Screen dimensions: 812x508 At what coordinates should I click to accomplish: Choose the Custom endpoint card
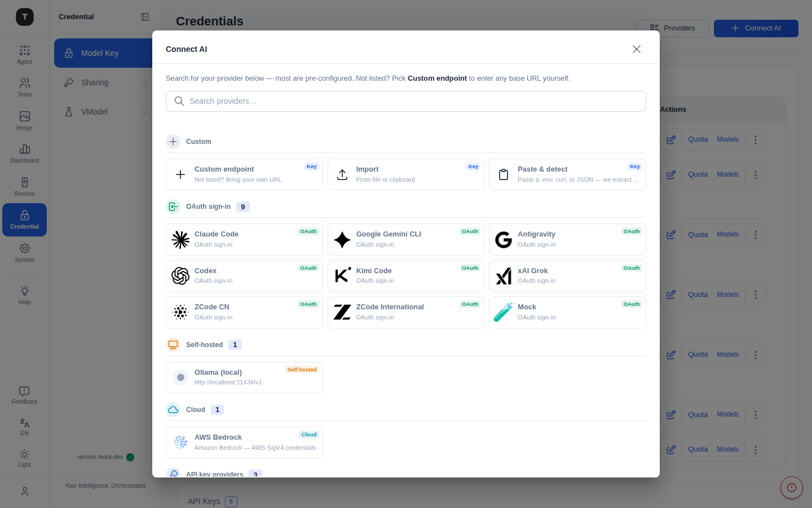(244, 174)
